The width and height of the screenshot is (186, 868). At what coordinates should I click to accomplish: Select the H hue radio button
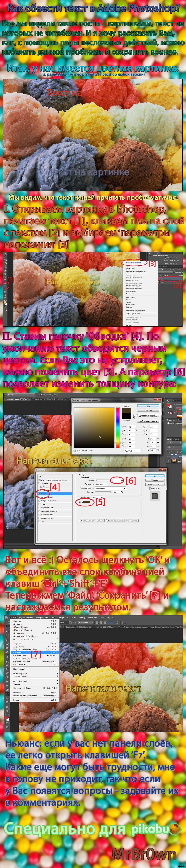122,427
